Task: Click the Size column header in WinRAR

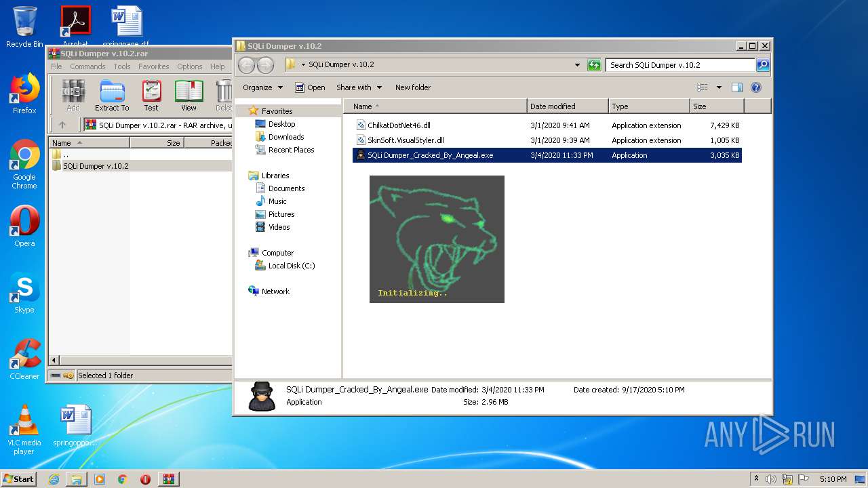Action: 157,143
